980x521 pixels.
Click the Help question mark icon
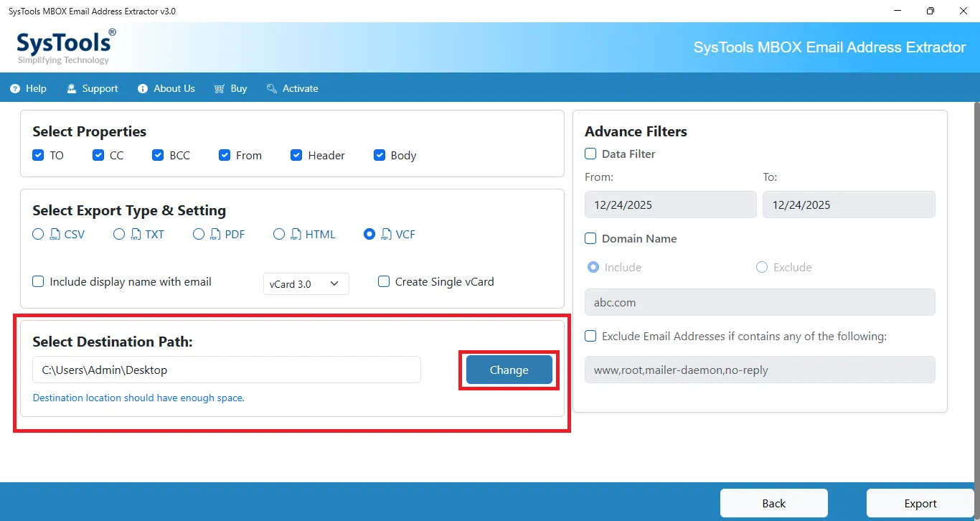(x=14, y=88)
